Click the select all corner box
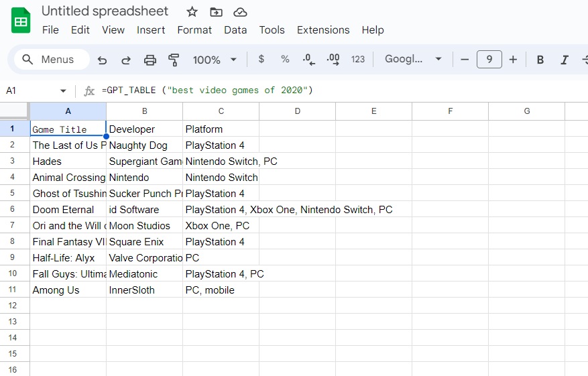Screen dimensions: 588x376 pos(15,111)
